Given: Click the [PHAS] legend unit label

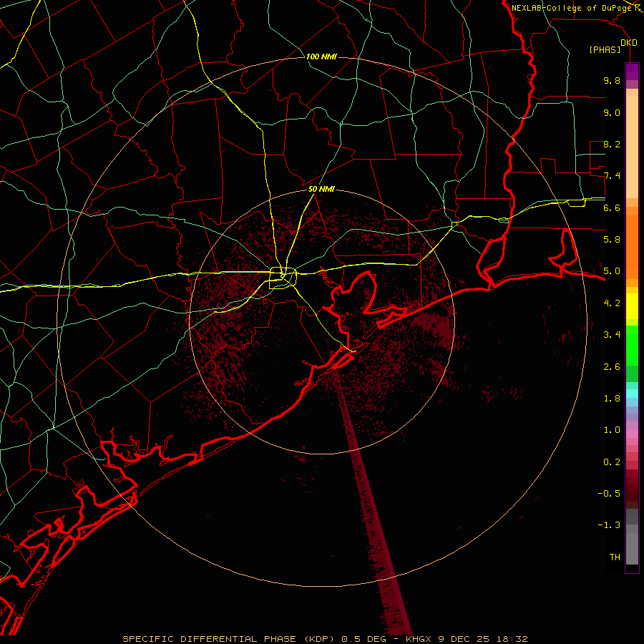Looking at the screenshot, I should (x=605, y=49).
